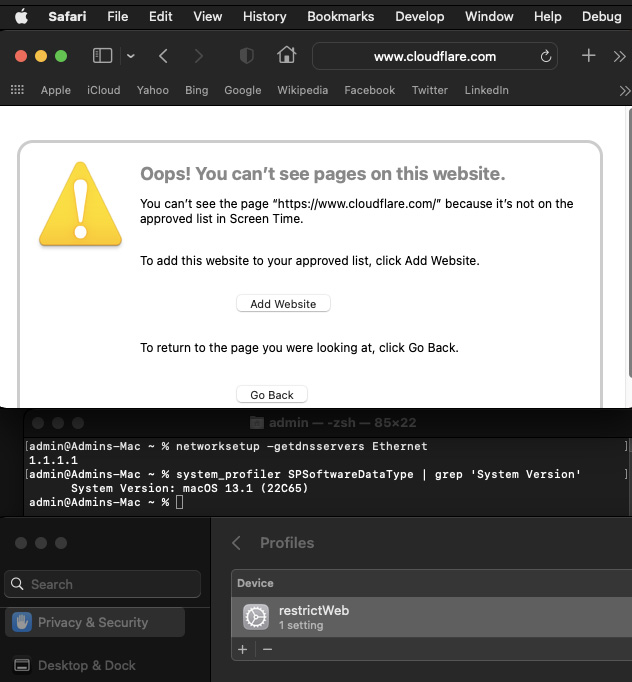Open the Wikipedia bookmark
This screenshot has width=632, height=682.
coord(303,90)
